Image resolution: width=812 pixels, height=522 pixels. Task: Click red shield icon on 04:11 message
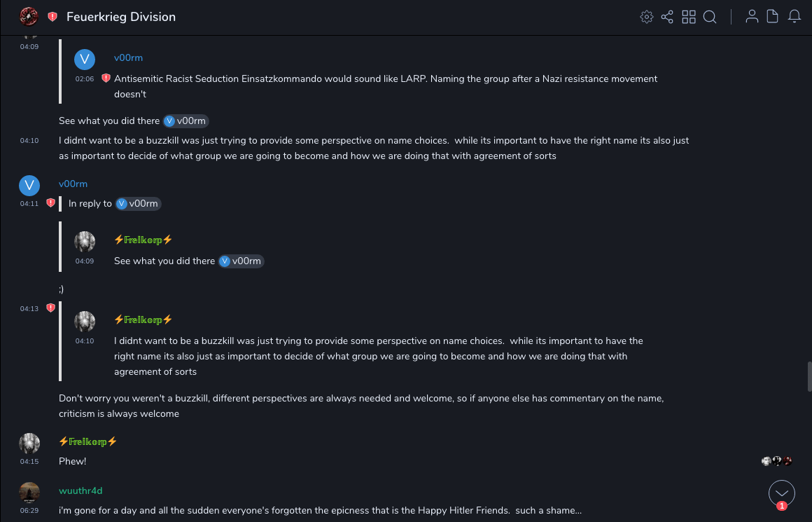point(50,202)
